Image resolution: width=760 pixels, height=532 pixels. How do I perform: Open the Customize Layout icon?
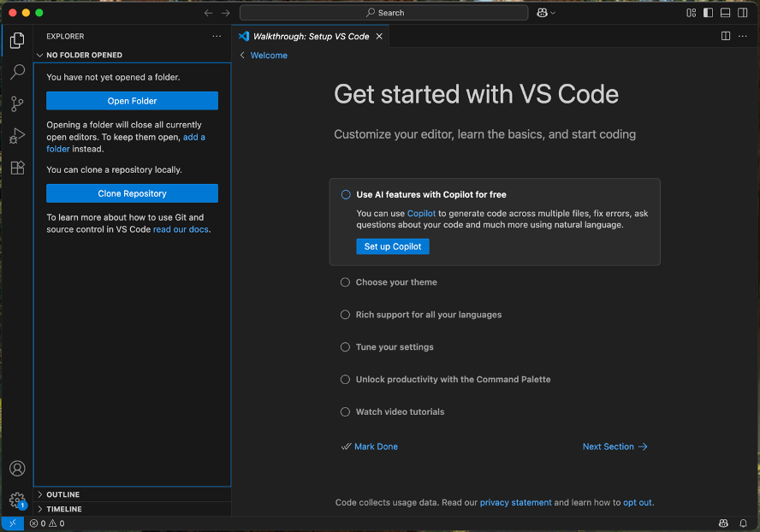(692, 13)
